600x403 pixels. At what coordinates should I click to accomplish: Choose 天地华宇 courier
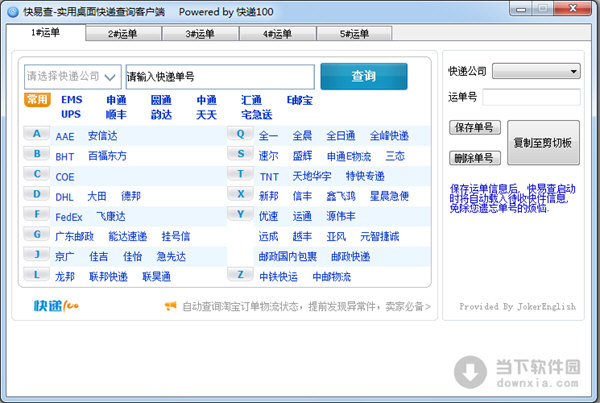point(312,176)
